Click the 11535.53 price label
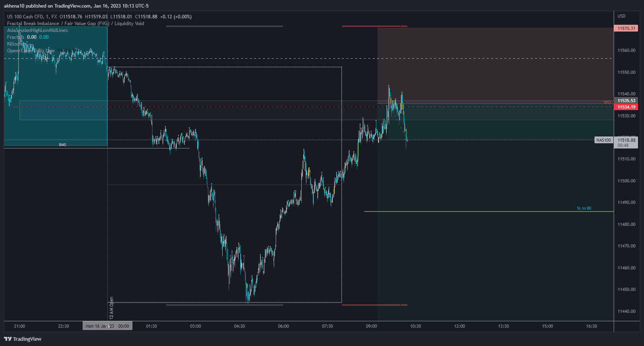Image resolution: width=644 pixels, height=346 pixels. (x=626, y=101)
